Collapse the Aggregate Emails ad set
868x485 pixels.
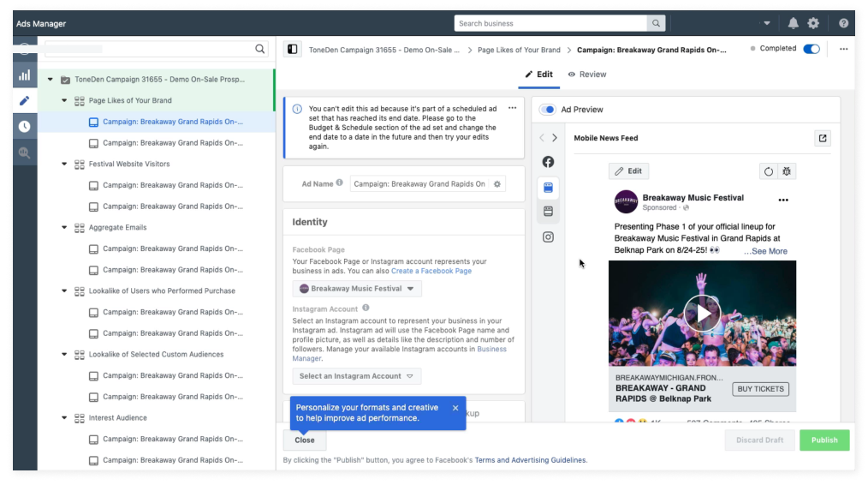(x=64, y=227)
